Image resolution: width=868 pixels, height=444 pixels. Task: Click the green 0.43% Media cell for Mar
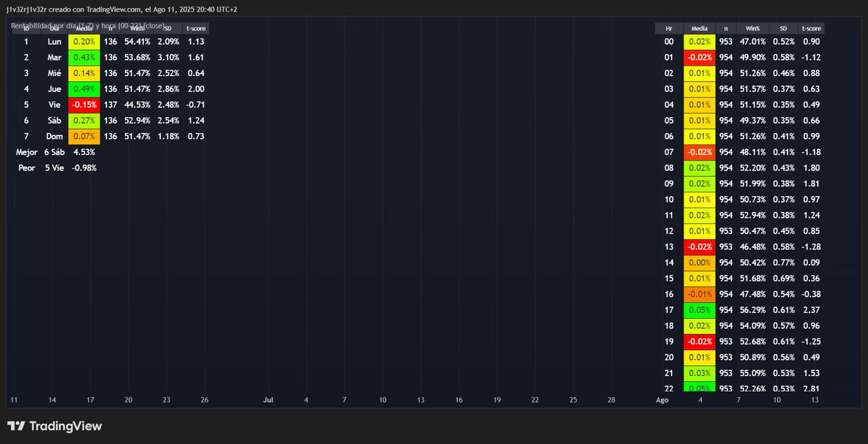tap(85, 57)
